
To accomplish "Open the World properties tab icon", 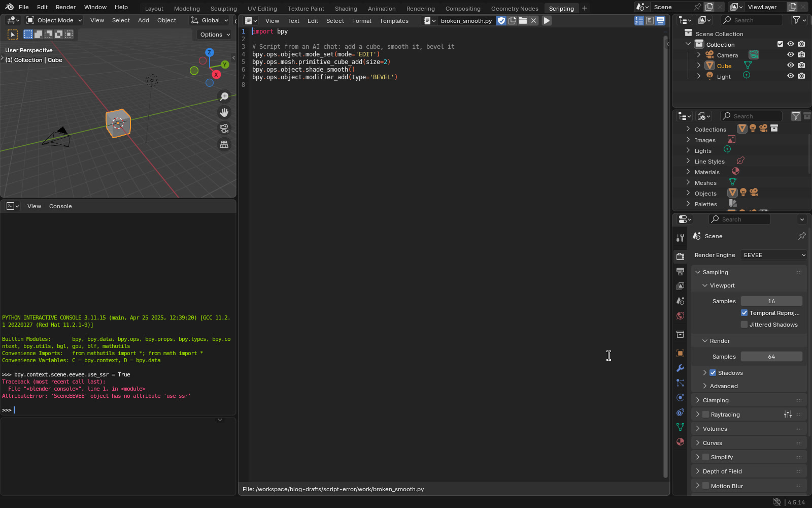I will tap(681, 315).
